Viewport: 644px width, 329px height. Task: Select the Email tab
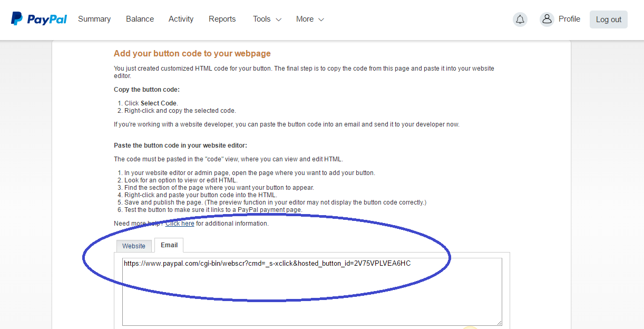[x=169, y=245]
